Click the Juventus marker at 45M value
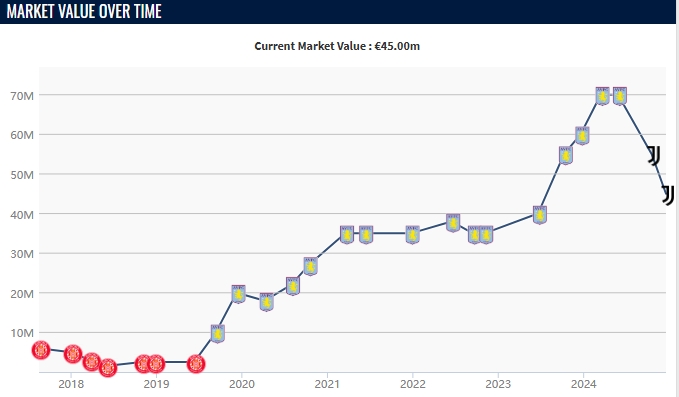 coord(669,195)
